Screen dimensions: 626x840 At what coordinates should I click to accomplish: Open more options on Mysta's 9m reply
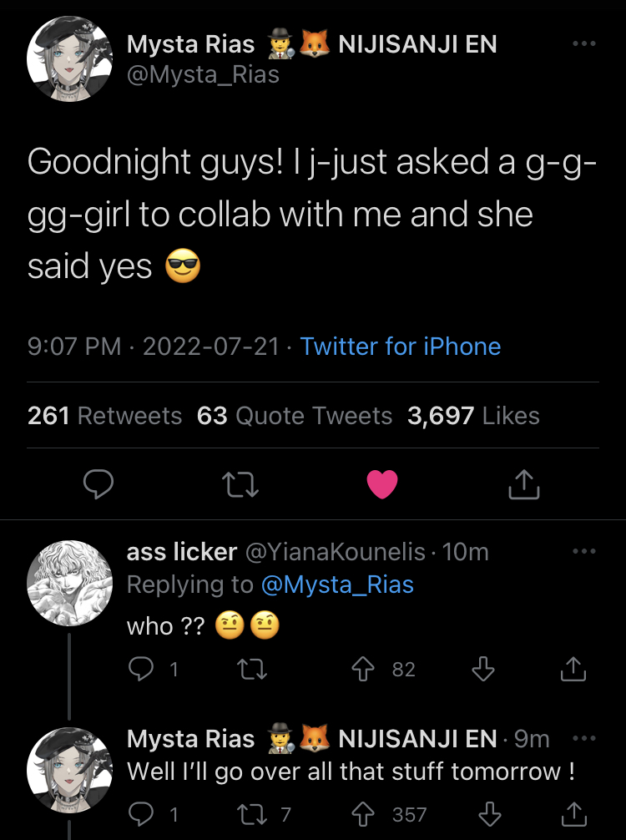click(584, 738)
